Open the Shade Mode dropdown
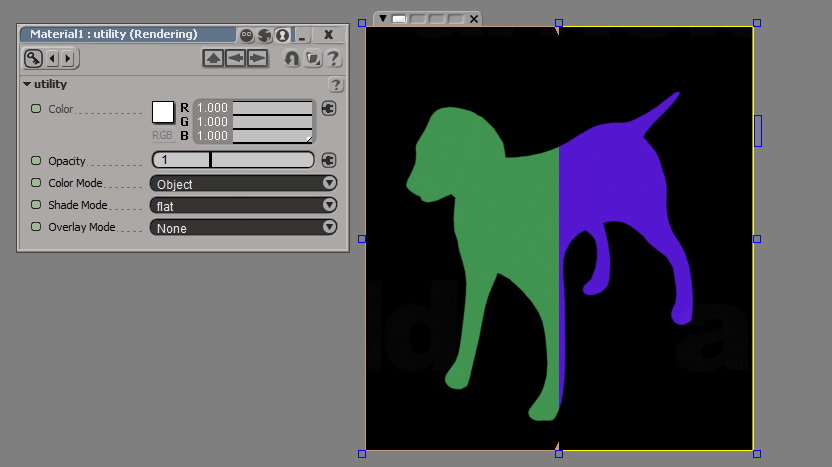 243,205
